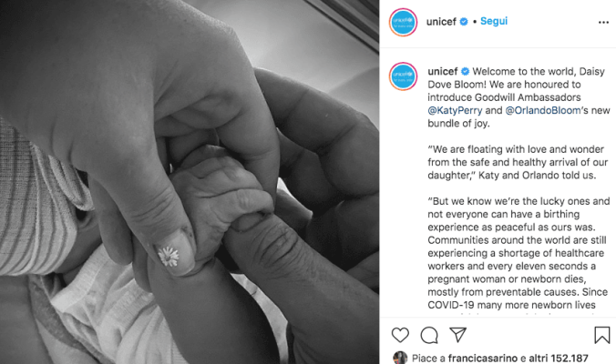This screenshot has width=616, height=364.
Task: Click the verified badge next to the header unicef name
Action: click(464, 22)
